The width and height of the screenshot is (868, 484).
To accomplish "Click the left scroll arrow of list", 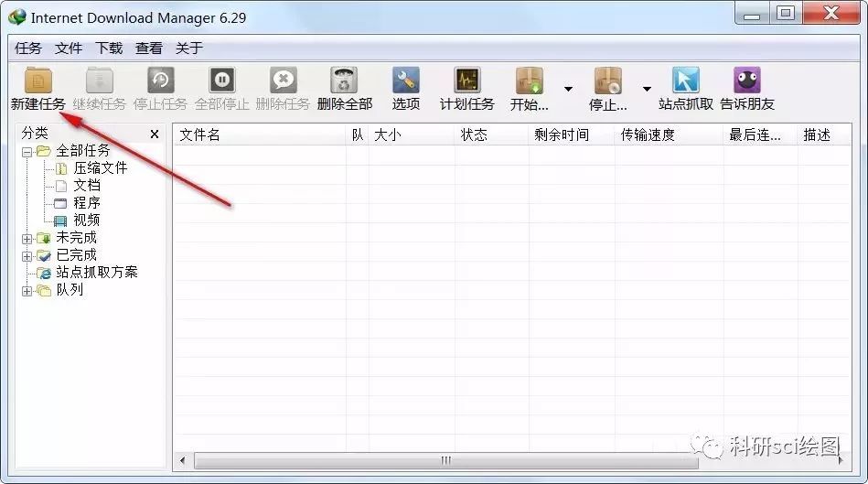I will (183, 460).
